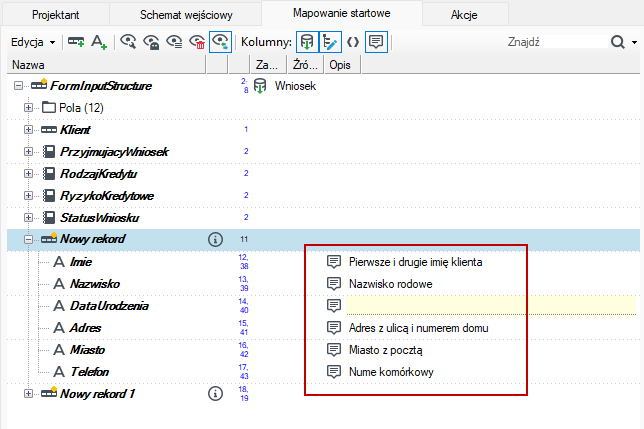Expand the Klient node
644x429 pixels.
coord(28,130)
